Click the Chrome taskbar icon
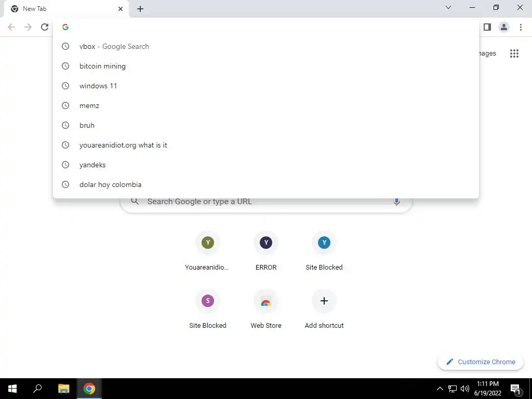Image resolution: width=532 pixels, height=399 pixels. [89, 389]
